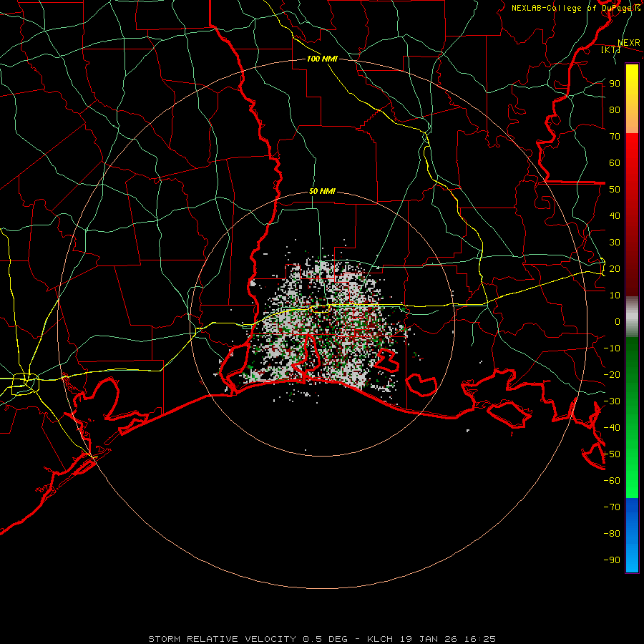Select the 50 value on velocity scale
The width and height of the screenshot is (644, 644).
pyautogui.click(x=615, y=190)
